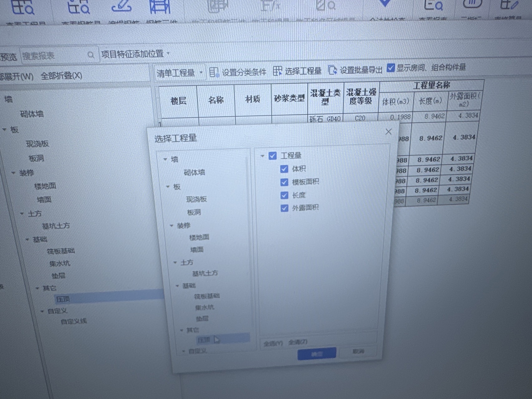Select 墙面 in the dialog tree
Screen dimensions: 532x399
197,250
